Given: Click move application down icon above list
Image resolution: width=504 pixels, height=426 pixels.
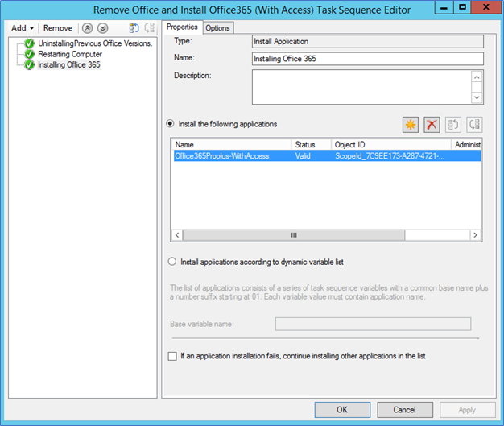Looking at the screenshot, I should tap(474, 125).
